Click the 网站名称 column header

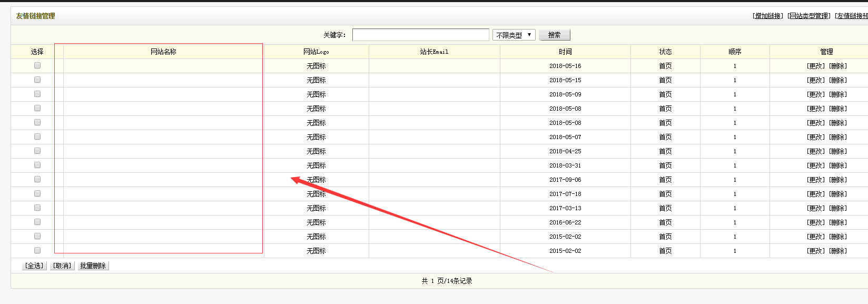pyautogui.click(x=163, y=52)
